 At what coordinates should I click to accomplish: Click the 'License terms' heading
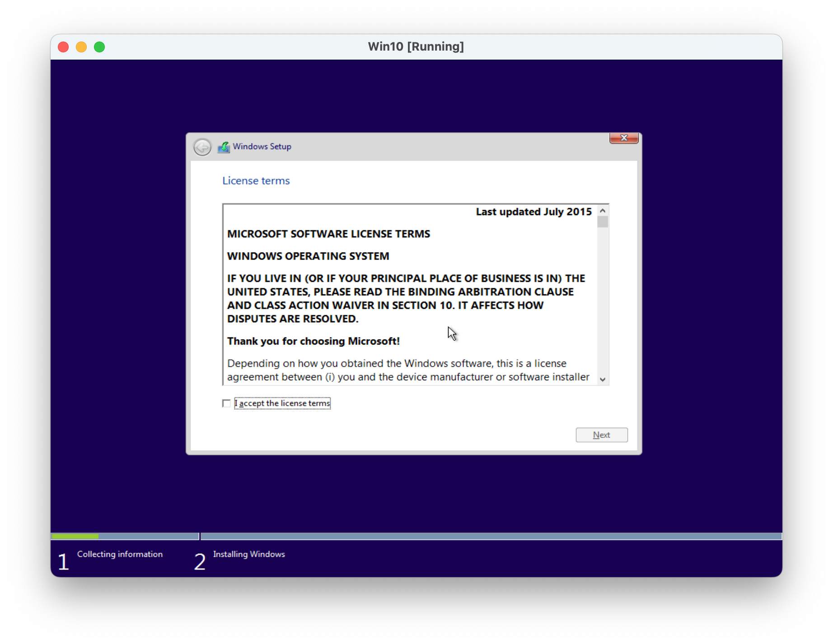[x=256, y=181]
